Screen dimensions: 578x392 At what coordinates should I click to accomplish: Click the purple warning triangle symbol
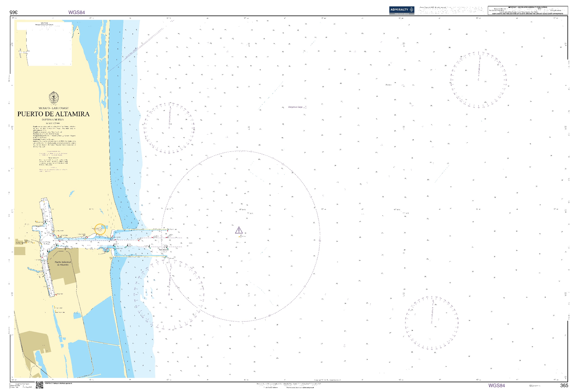[239, 230]
